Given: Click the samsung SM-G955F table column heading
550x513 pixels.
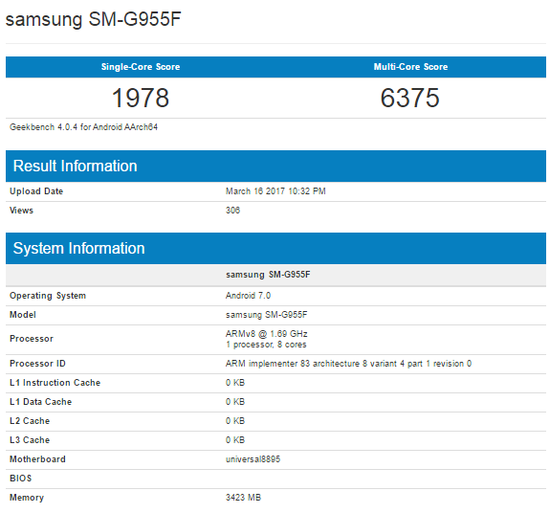Looking at the screenshot, I should (x=268, y=275).
